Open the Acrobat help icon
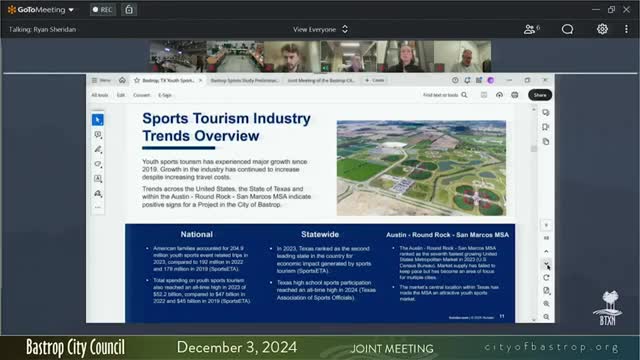 455,80
